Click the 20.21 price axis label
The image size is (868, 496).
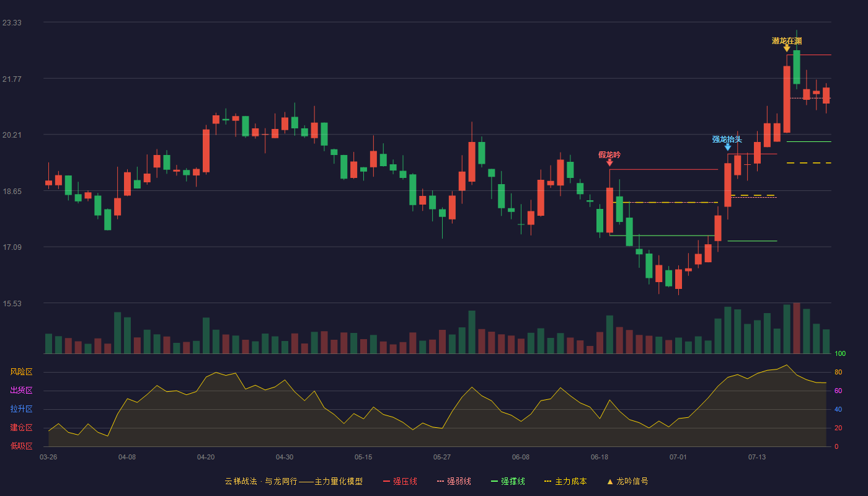[12, 135]
